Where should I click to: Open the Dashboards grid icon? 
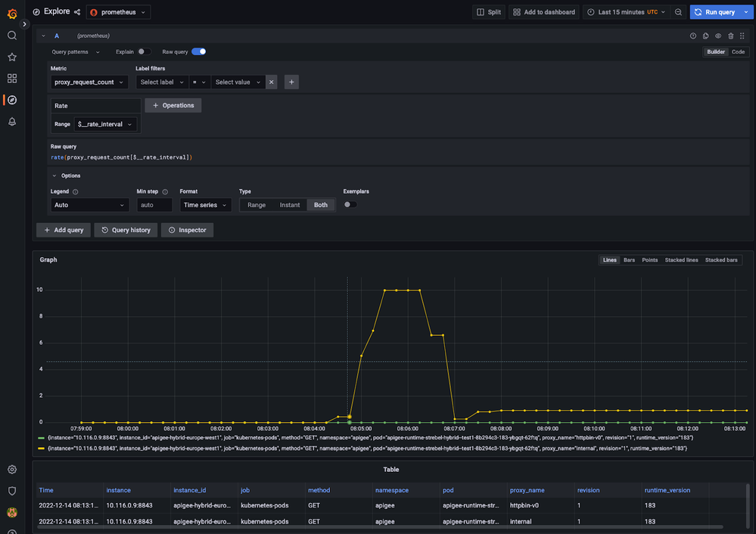pos(12,78)
